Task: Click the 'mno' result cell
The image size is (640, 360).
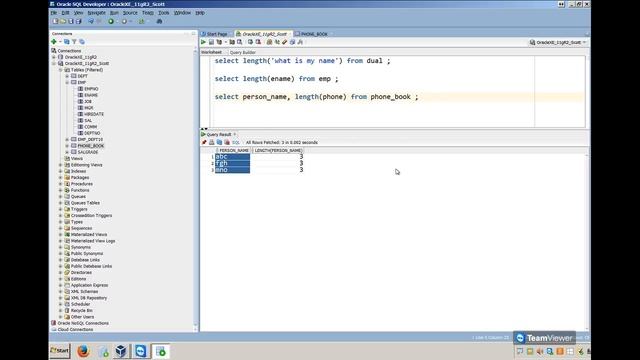Action: click(x=232, y=170)
